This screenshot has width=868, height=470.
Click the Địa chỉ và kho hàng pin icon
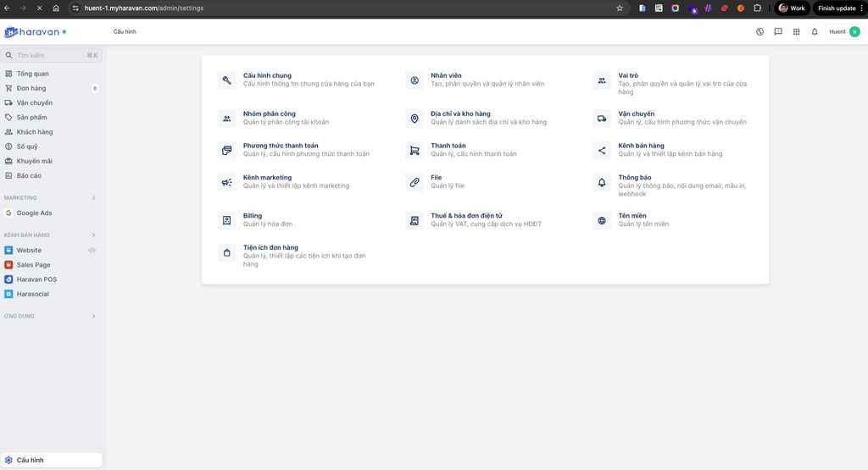[415, 119]
